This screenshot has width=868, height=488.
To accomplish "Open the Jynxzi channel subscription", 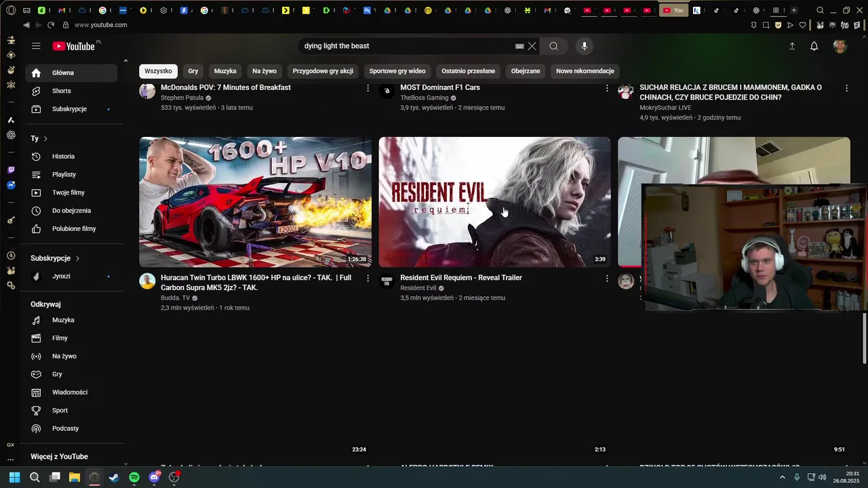I will click(x=71, y=277).
